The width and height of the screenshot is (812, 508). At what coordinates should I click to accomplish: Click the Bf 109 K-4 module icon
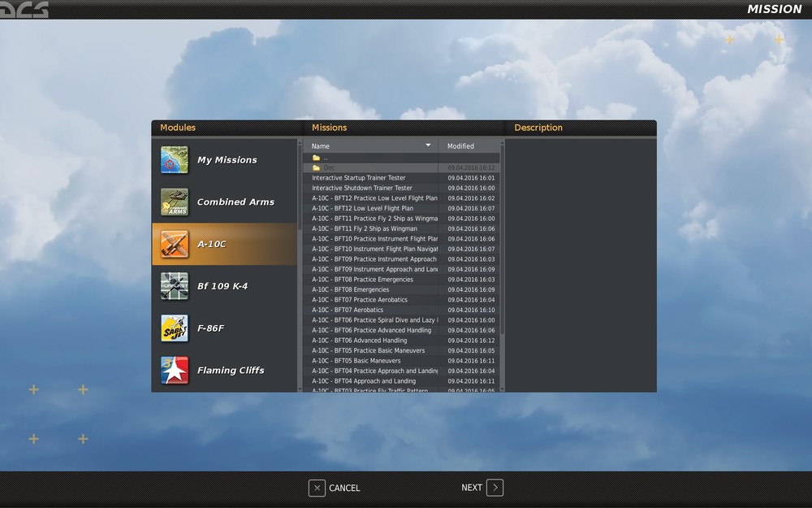click(x=175, y=285)
